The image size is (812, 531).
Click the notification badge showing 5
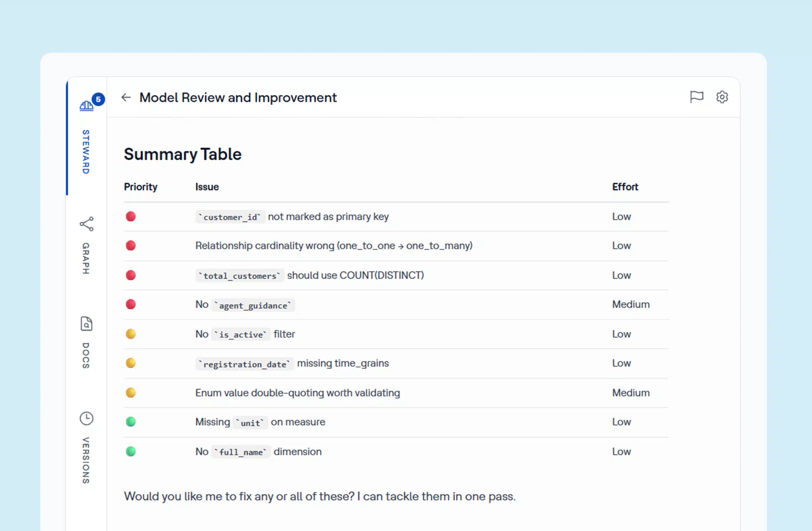pos(98,99)
